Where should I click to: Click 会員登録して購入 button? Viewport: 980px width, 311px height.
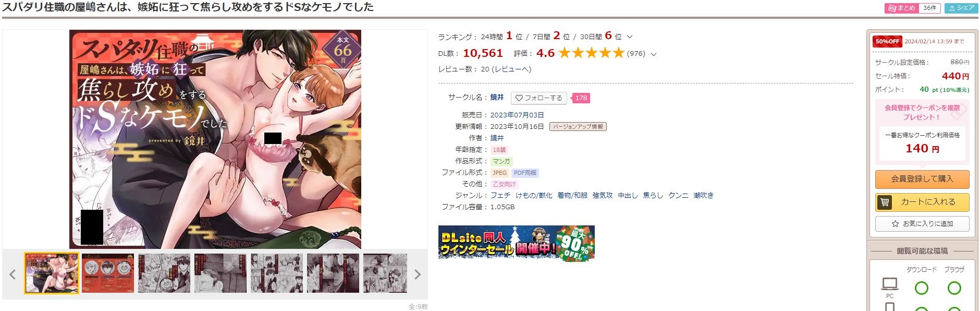[x=922, y=179]
